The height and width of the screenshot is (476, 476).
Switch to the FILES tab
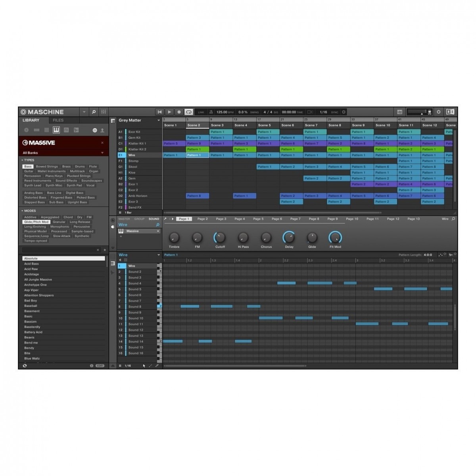click(58, 120)
